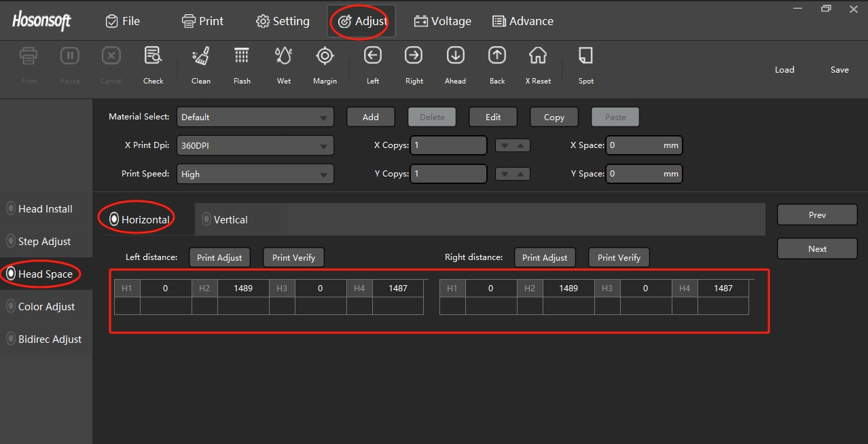Expand the X Print Dpi dropdown
Viewport: 868px width, 444px height.
[255, 146]
